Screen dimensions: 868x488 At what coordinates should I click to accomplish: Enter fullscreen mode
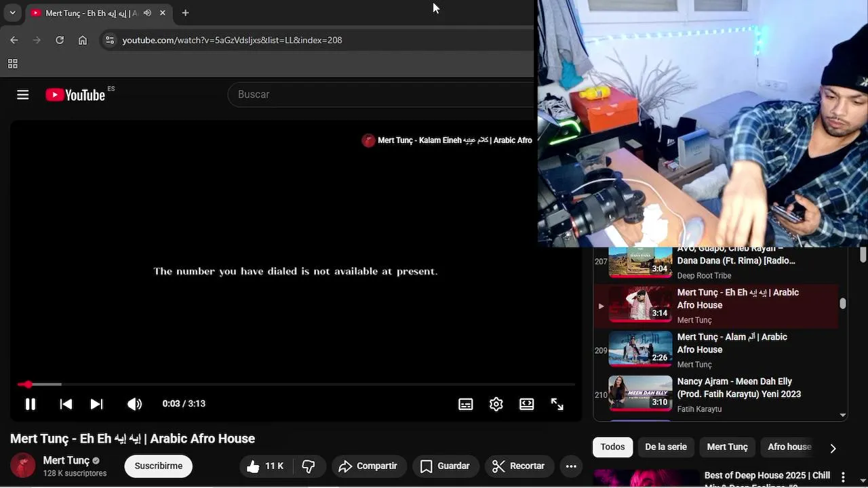[x=557, y=404]
